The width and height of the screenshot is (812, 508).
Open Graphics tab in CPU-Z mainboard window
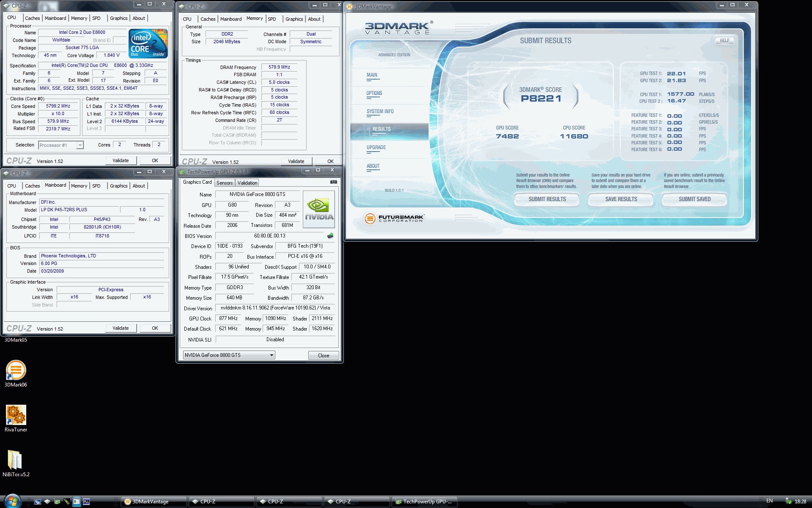click(118, 186)
